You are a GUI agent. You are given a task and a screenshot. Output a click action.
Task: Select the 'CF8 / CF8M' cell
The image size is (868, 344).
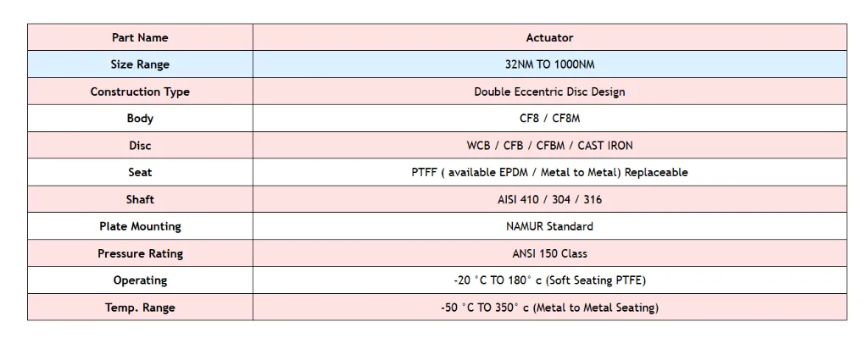click(x=549, y=119)
